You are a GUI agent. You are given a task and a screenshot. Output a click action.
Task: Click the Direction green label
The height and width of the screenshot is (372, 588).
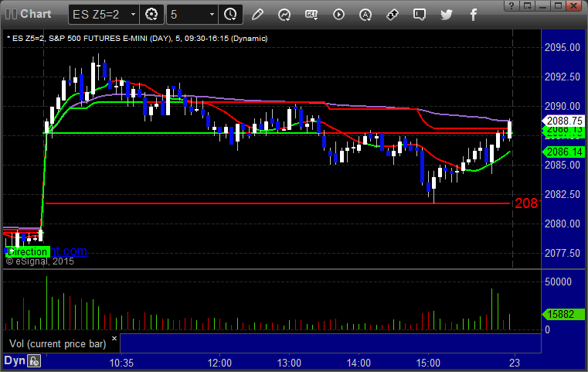[27, 251]
